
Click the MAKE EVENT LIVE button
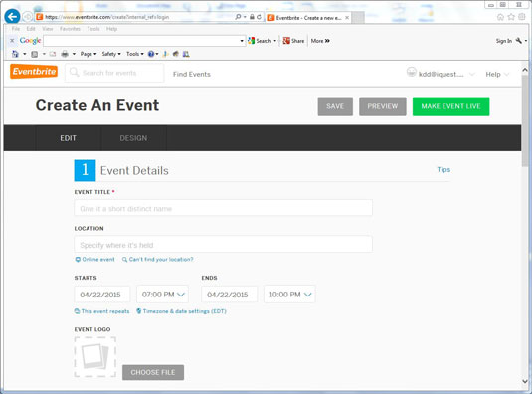click(x=450, y=106)
